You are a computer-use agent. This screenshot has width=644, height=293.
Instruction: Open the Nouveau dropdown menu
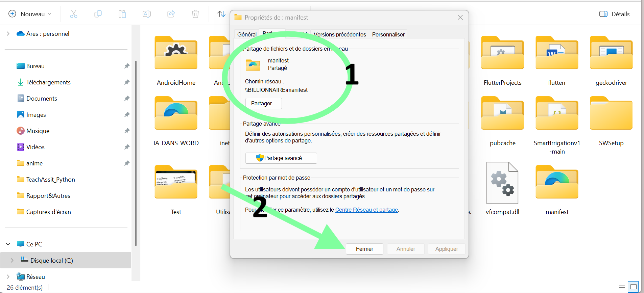tap(30, 14)
